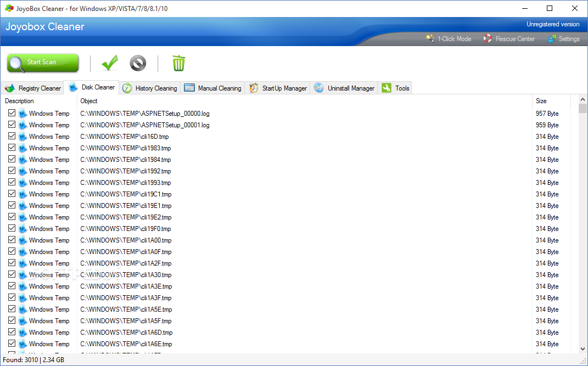Click the 957 Byte size value
The image size is (588, 366).
click(x=547, y=114)
